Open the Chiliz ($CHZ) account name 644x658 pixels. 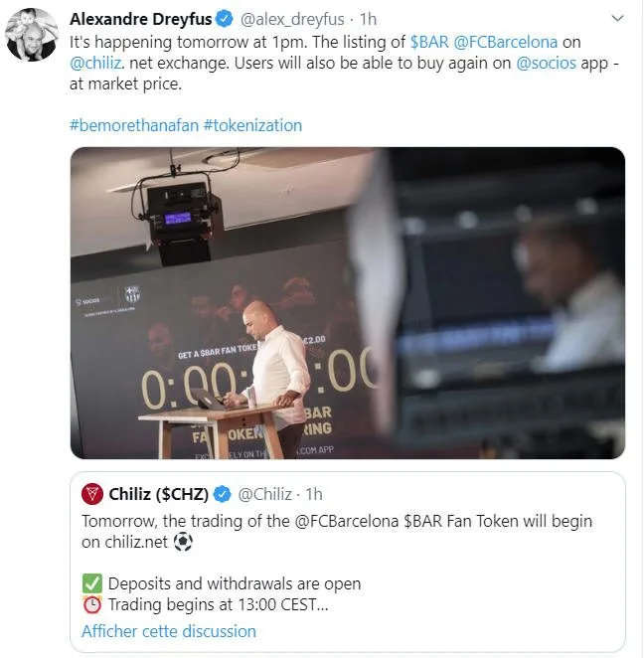click(159, 494)
